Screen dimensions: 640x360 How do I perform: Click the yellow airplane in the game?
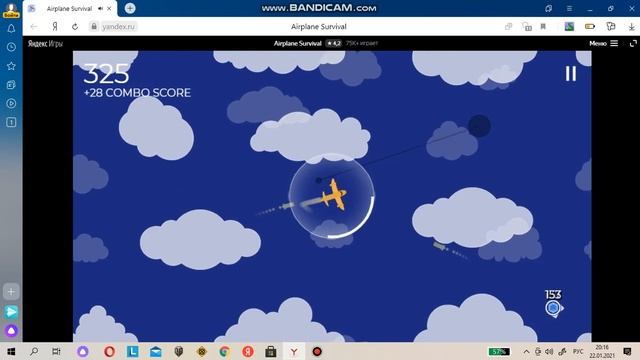point(334,195)
